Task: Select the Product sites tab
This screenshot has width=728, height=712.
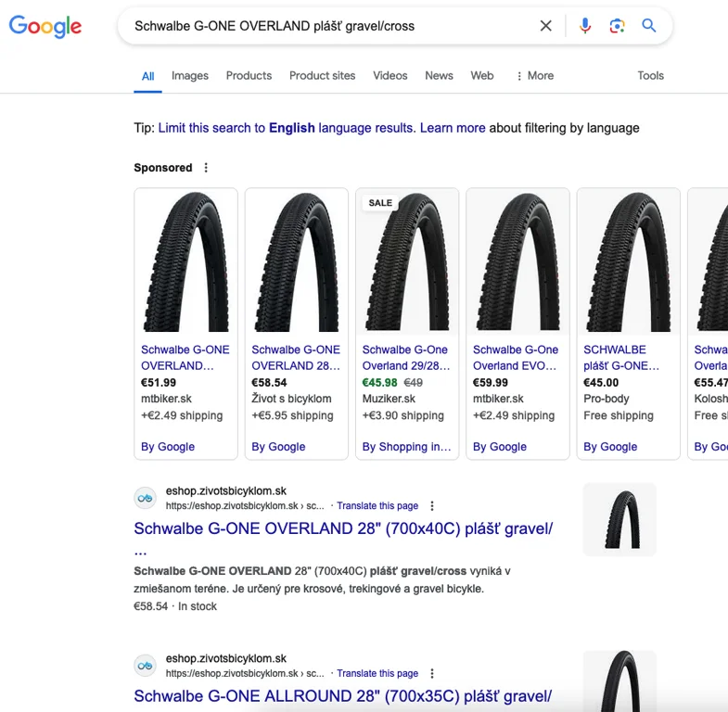Action: point(322,76)
